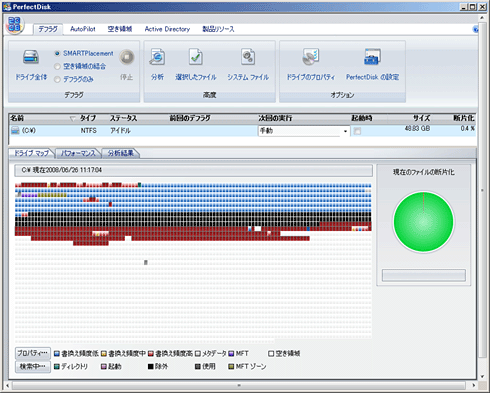
Task: Open PerfectDisk の設定 icon
Action: click(x=372, y=57)
